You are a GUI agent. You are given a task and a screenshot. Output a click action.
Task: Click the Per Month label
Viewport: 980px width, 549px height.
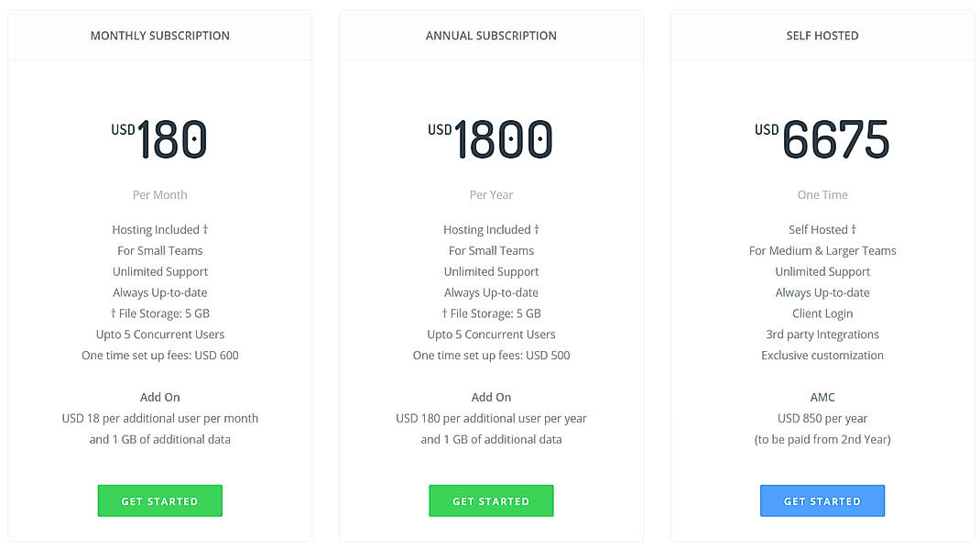[159, 194]
